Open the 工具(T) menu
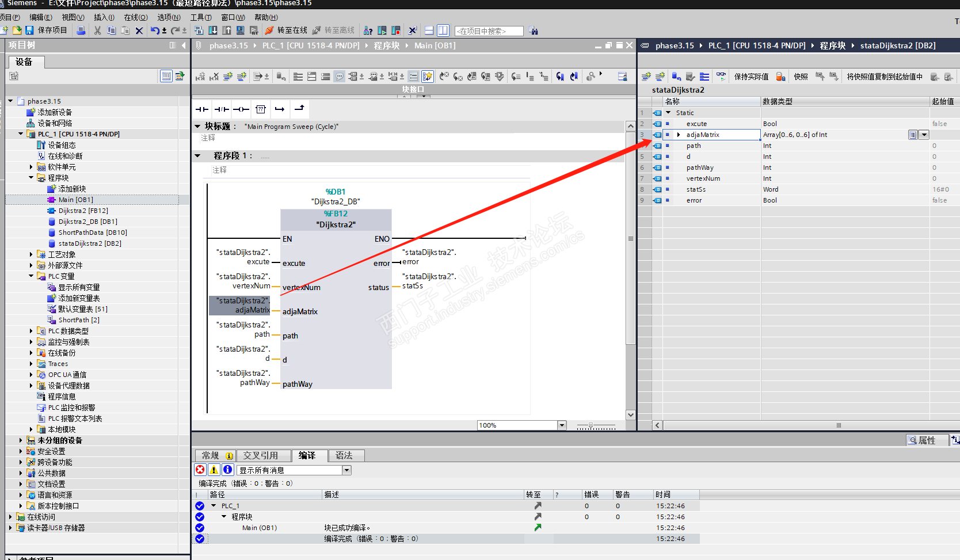960x560 pixels. coord(201,17)
